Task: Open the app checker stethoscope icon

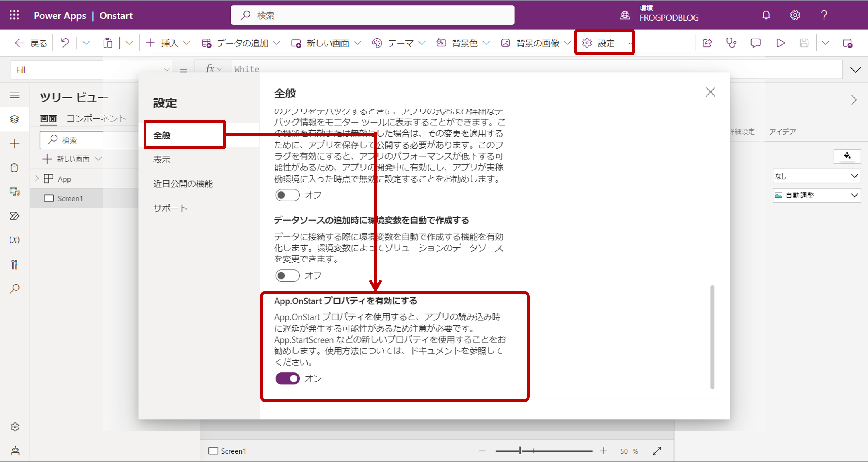Action: pyautogui.click(x=731, y=43)
